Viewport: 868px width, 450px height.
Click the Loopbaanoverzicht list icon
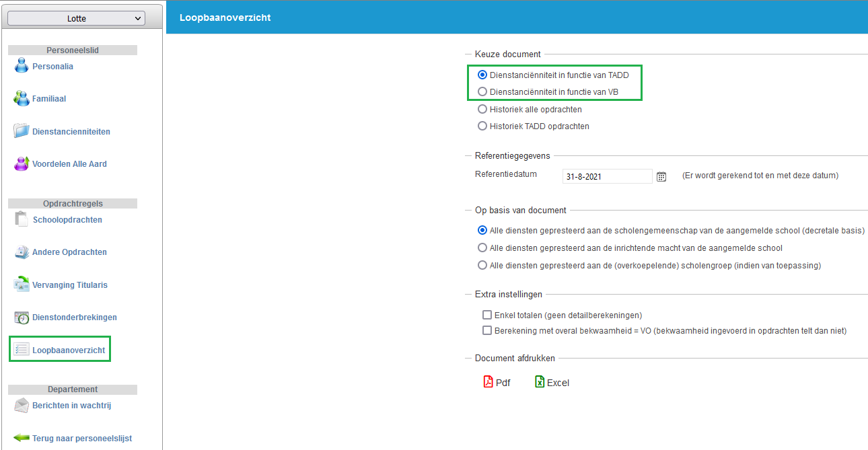(x=22, y=350)
